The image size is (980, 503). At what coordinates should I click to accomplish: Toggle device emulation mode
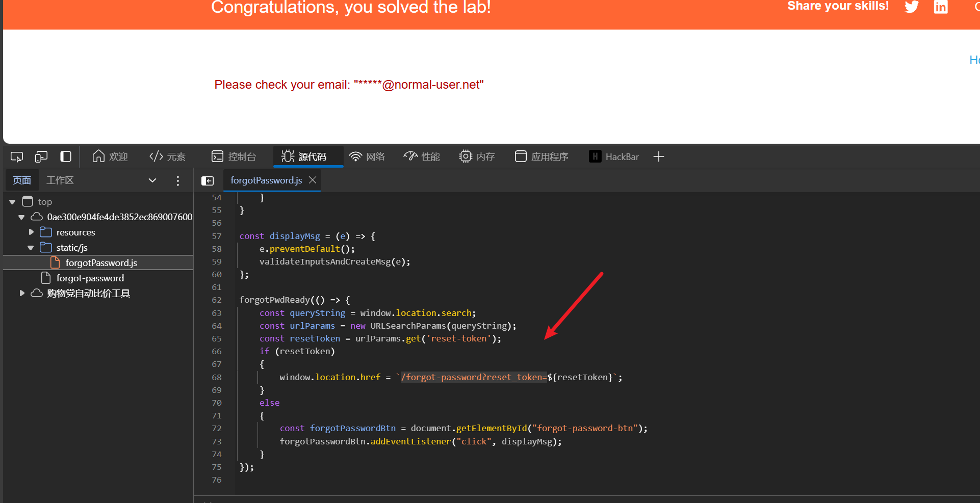point(41,156)
